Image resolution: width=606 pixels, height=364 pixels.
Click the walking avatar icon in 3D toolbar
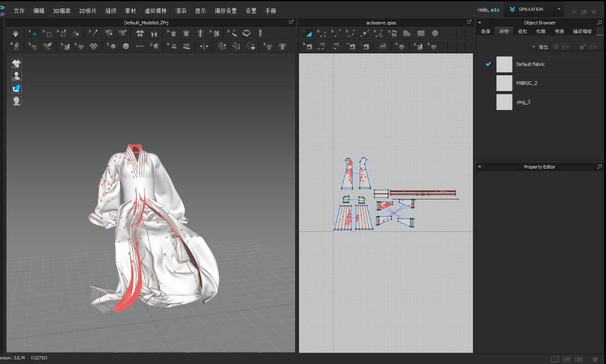coord(16,47)
